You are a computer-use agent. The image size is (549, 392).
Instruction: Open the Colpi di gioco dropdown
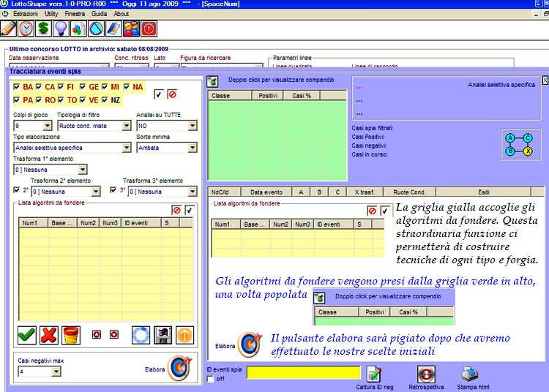click(48, 126)
